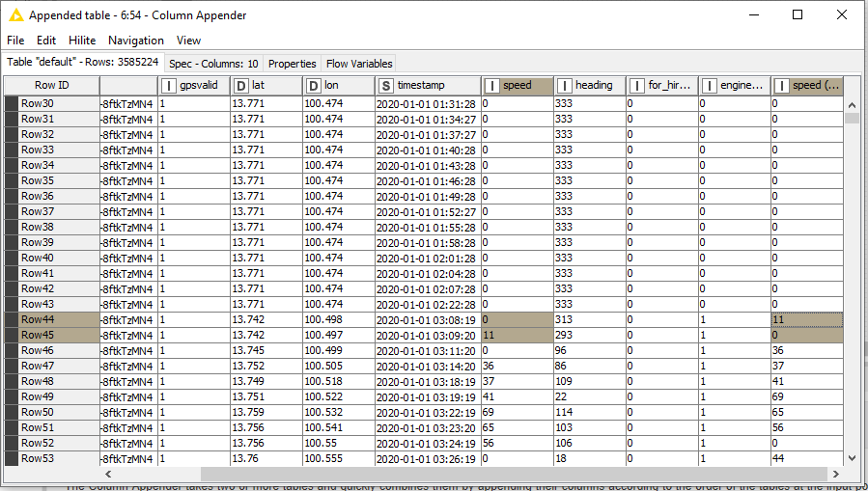Click focused cell 11 in Row44 last column
The image size is (868, 491).
pyautogui.click(x=807, y=319)
